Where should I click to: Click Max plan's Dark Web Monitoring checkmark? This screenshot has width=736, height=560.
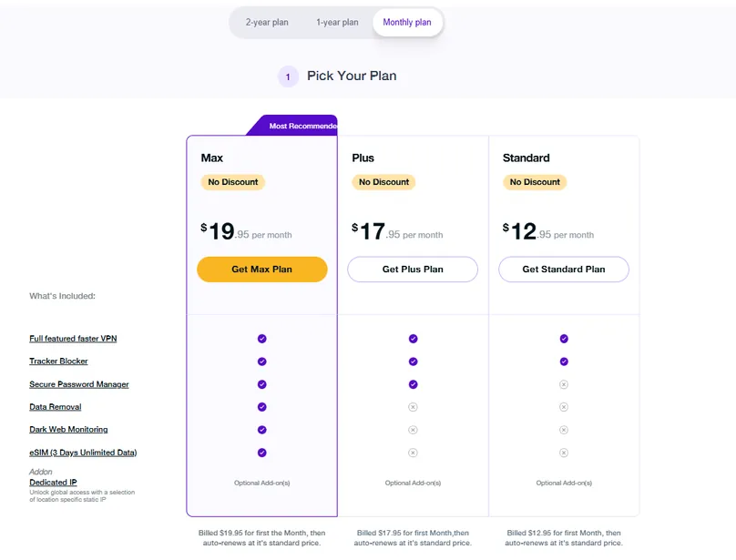262,430
